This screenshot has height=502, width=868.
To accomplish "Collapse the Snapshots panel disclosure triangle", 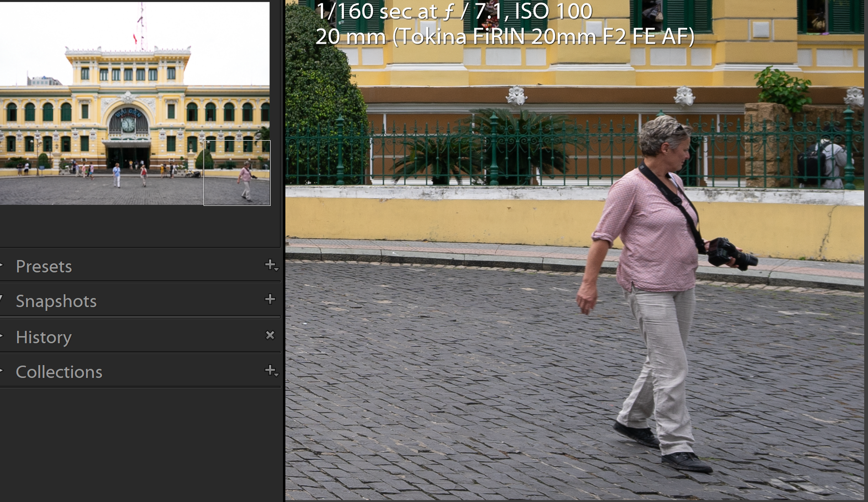I will (x=2, y=300).
